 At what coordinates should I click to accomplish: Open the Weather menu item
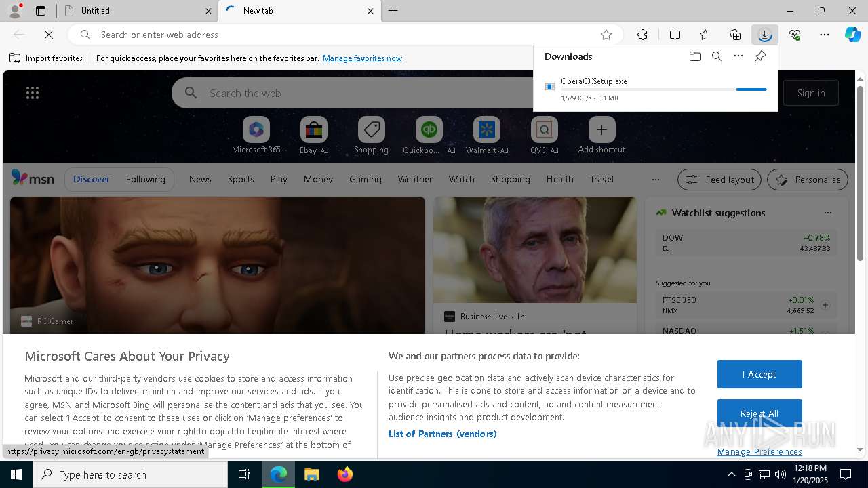click(415, 179)
